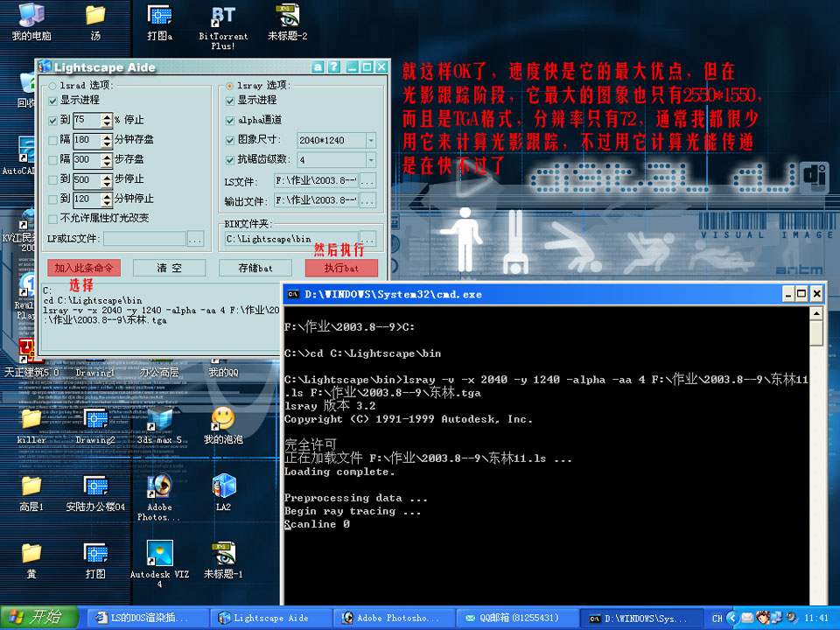Select the lsrad 选项 radio button

tap(52, 86)
